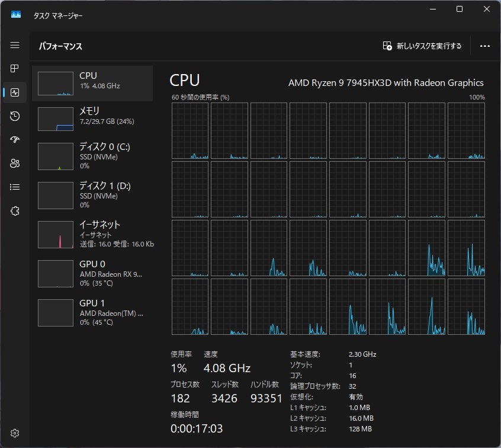Click the handle count 93351
501x448 pixels.
[266, 398]
